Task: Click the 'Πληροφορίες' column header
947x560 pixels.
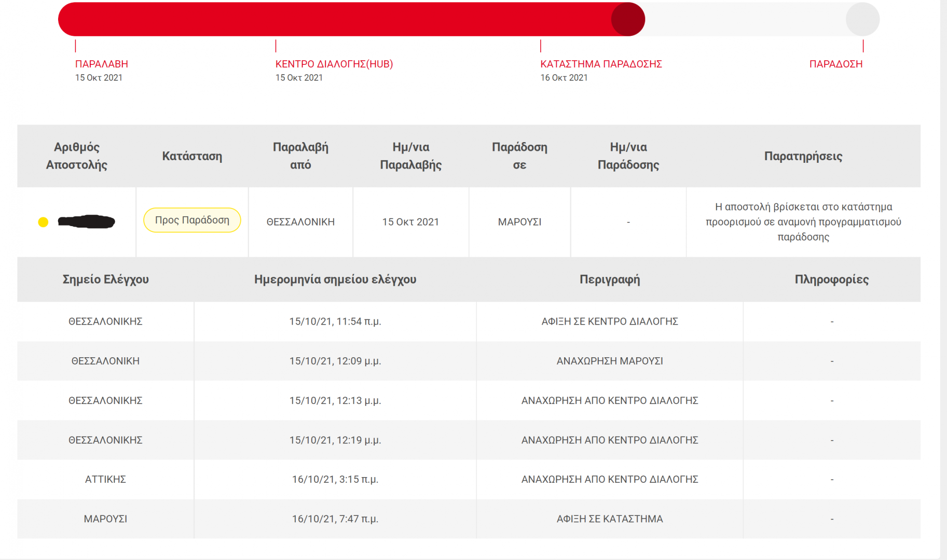Action: (x=831, y=279)
